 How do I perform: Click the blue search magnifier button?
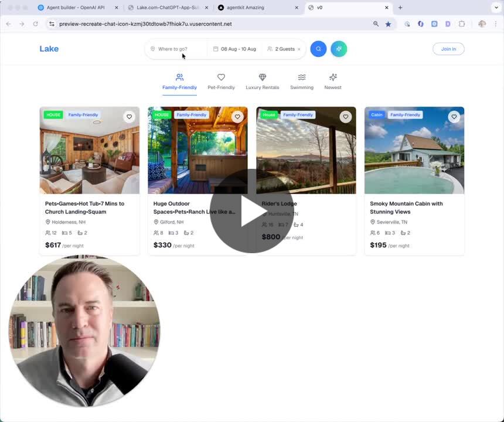pyautogui.click(x=318, y=49)
